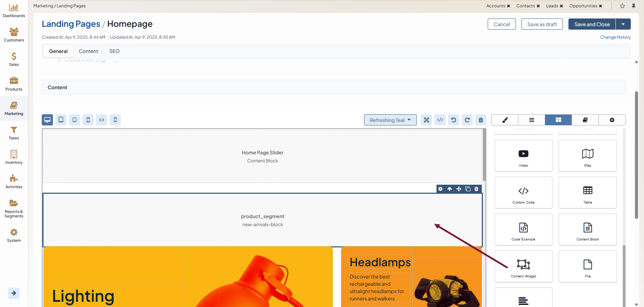Click the Cancel button
The height and width of the screenshot is (307, 644).
(x=502, y=24)
